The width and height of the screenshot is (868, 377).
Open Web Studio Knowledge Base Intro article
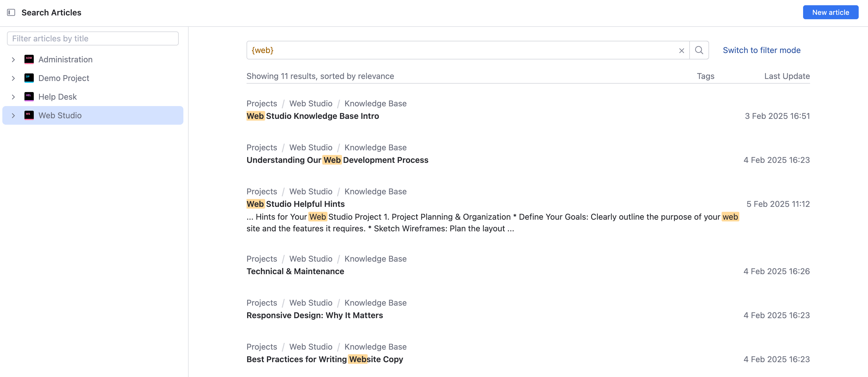click(x=312, y=116)
